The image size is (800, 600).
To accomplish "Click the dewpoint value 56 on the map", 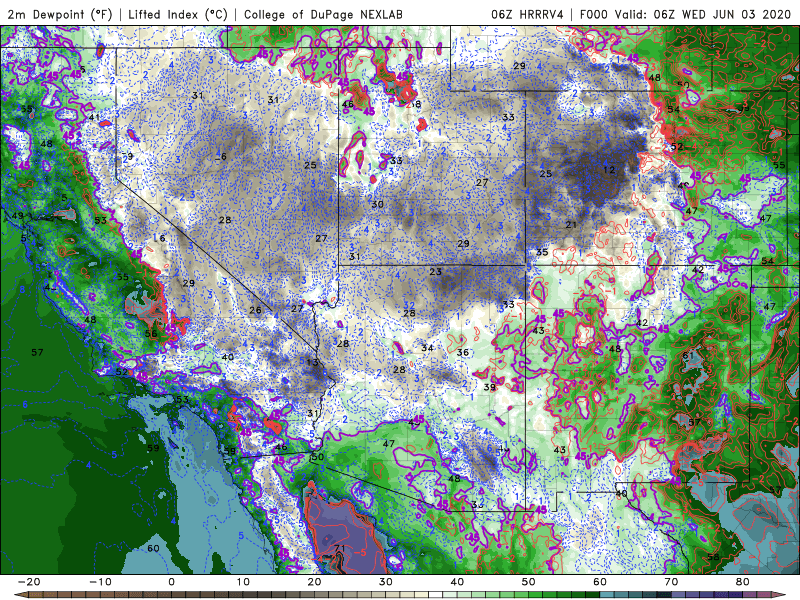I will pos(151,334).
